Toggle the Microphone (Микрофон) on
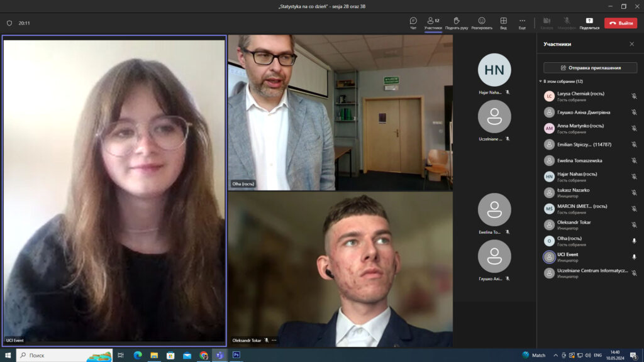The image size is (644, 362). click(567, 23)
